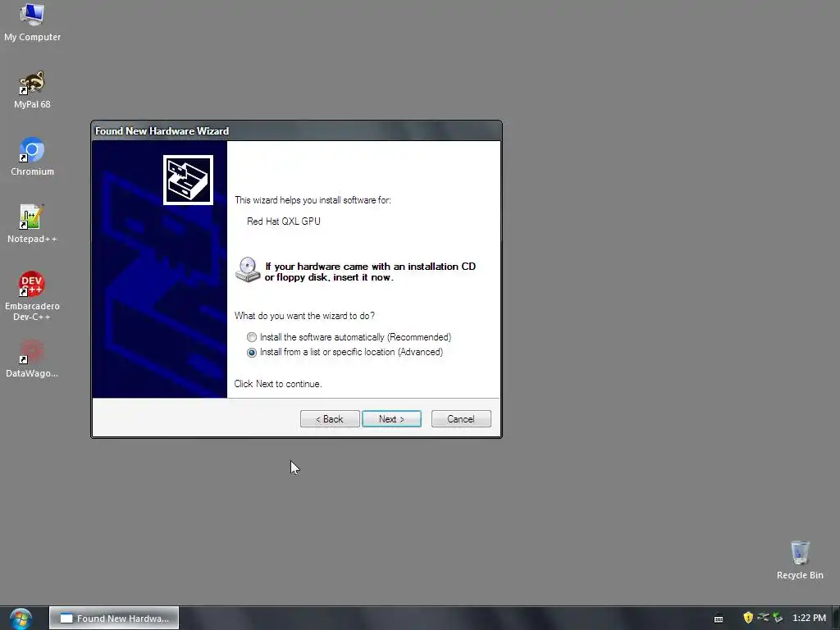Viewport: 840px width, 630px height.
Task: Click the 1:22 PM taskbar clock
Action: (x=809, y=618)
